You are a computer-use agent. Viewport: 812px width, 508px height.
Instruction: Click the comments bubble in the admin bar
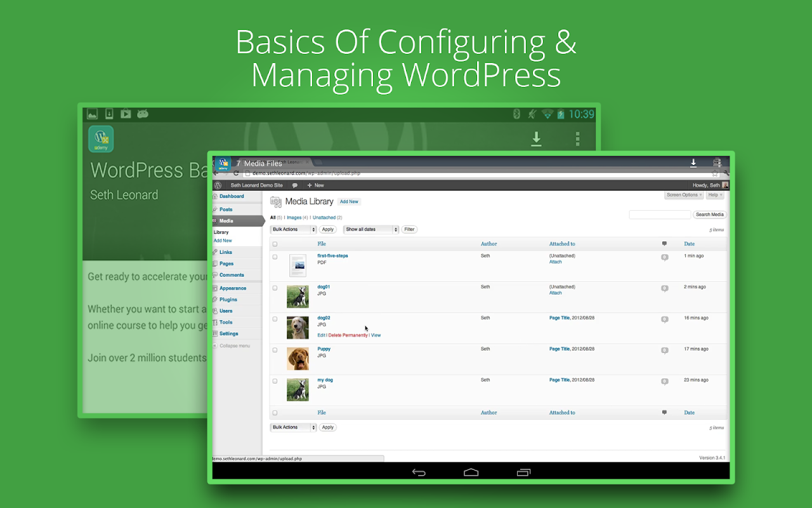295,185
